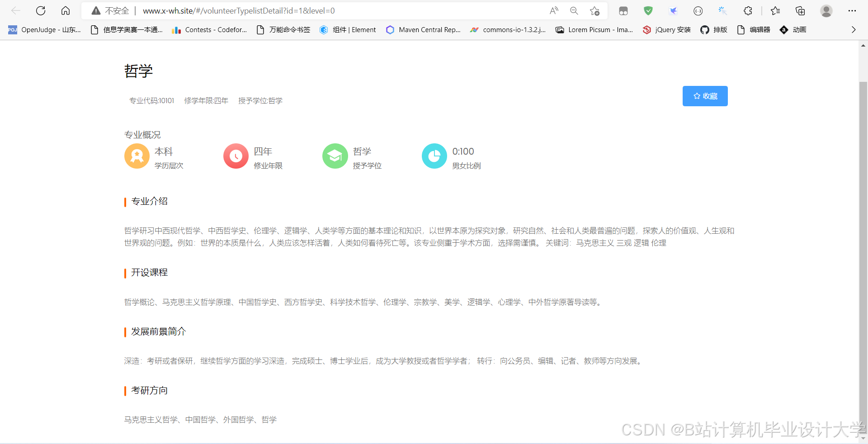Click the 收藏 favorite button
Screen dimensions: 868x444
click(x=705, y=96)
